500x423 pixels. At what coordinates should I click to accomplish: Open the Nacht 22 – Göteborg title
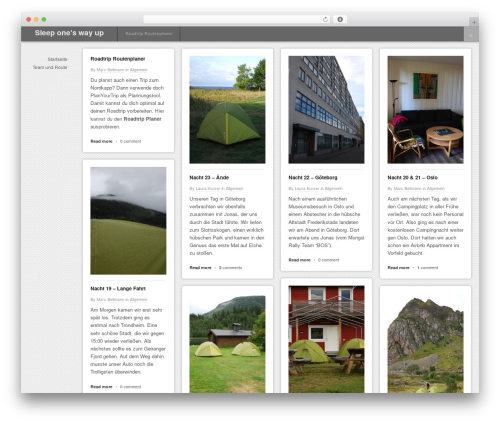[x=313, y=178]
